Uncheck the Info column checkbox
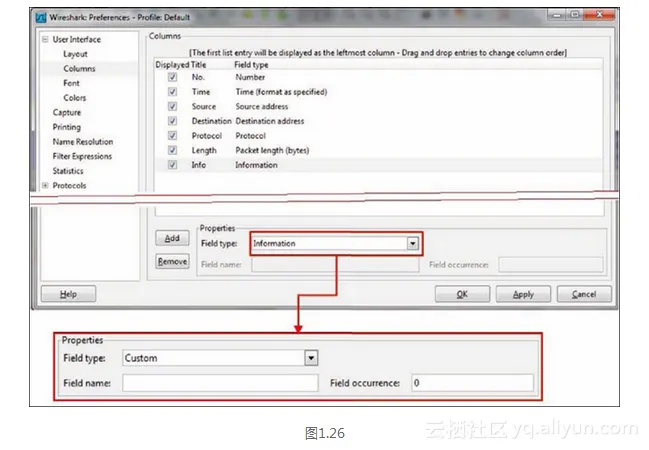Screen dimensions: 649x450 point(172,165)
